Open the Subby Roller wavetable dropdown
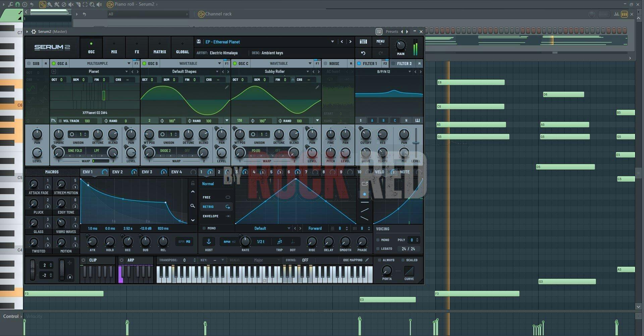 (275, 71)
